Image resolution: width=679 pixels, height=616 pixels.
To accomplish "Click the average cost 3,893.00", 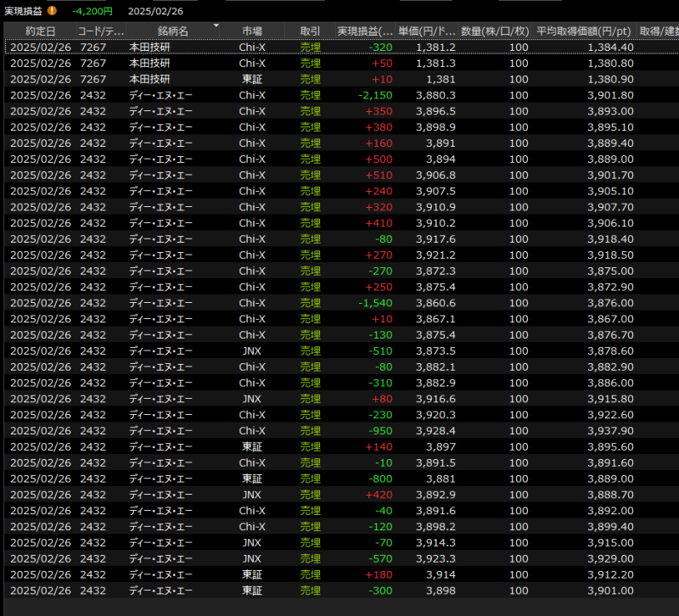I will pyautogui.click(x=610, y=111).
